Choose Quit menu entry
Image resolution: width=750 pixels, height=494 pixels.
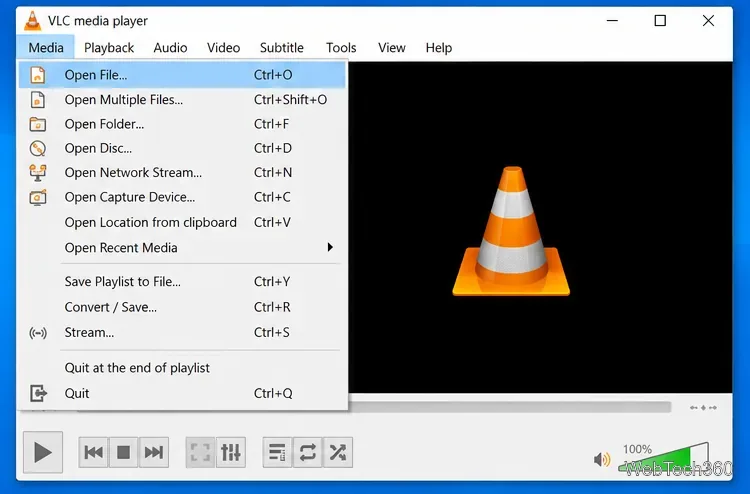tap(182, 394)
